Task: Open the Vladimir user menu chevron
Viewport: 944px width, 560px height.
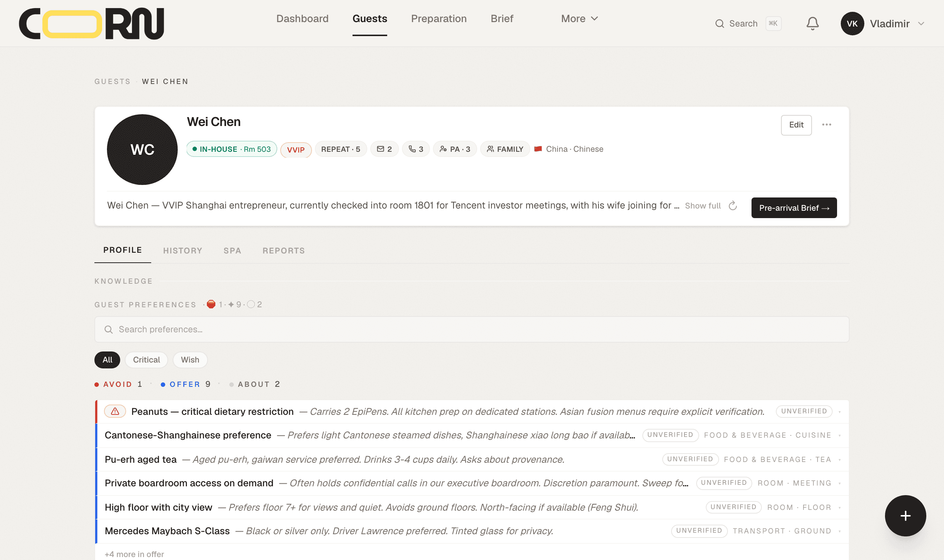Action: (921, 24)
